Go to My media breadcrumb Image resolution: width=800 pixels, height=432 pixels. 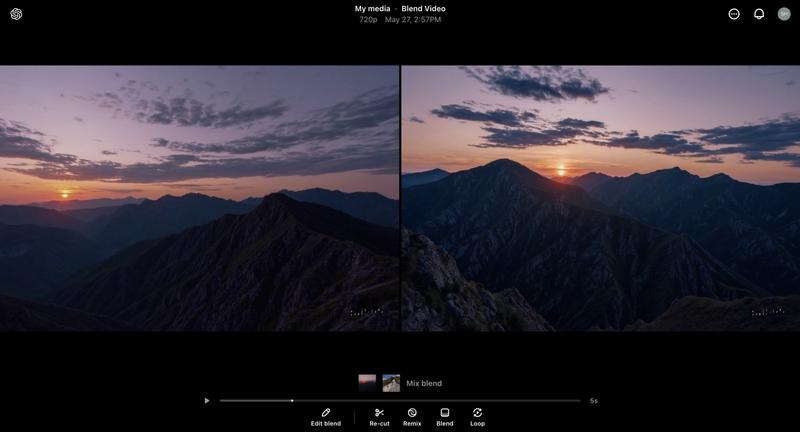tap(373, 9)
